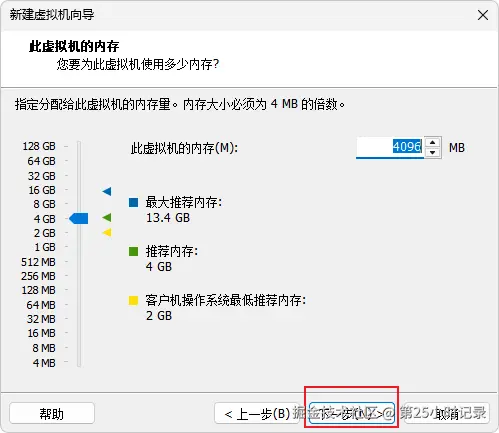The width and height of the screenshot is (499, 433).
Task: Click the yellow legend square for 最低推荐内存
Action: click(133, 300)
